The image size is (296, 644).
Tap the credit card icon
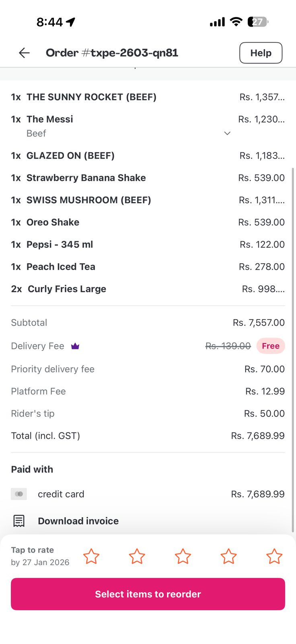[19, 494]
